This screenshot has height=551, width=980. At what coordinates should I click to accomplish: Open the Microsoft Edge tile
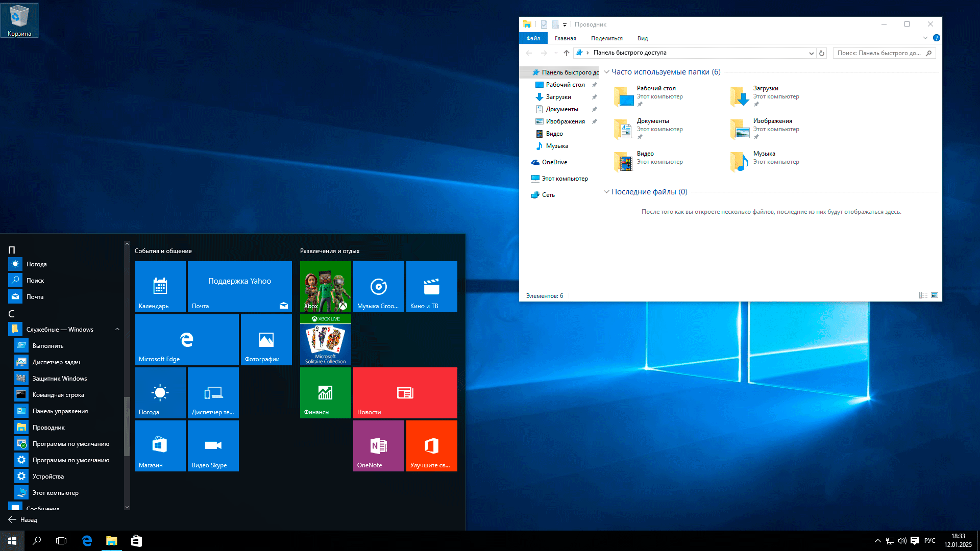186,339
